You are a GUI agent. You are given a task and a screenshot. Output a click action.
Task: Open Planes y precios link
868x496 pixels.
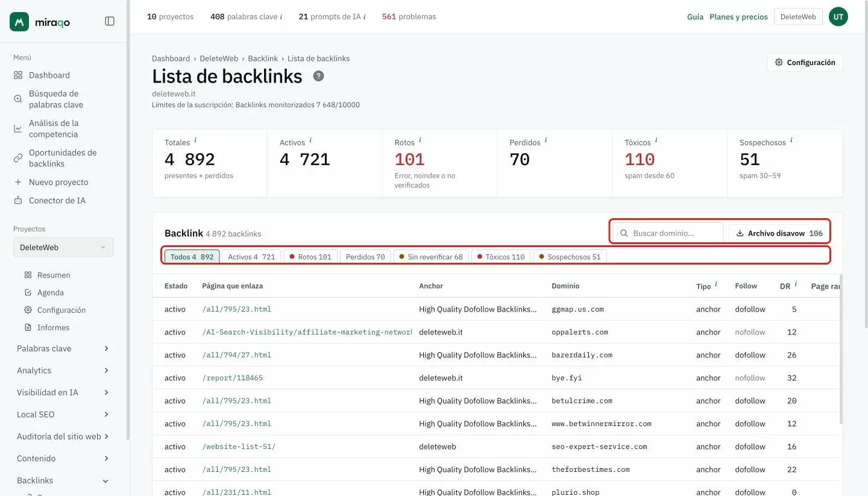pos(738,17)
